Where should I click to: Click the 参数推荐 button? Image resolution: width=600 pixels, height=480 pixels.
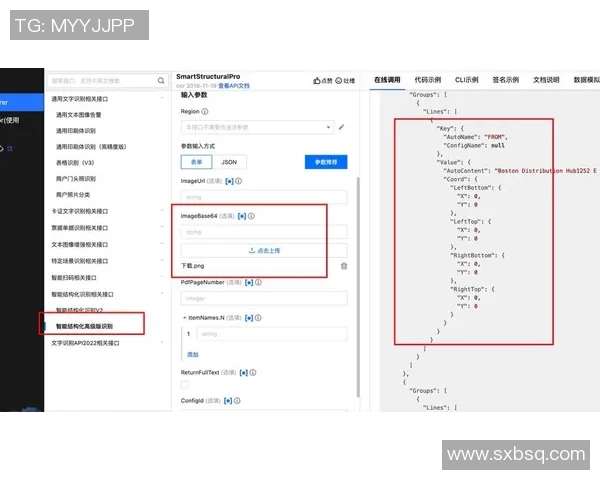pos(328,161)
